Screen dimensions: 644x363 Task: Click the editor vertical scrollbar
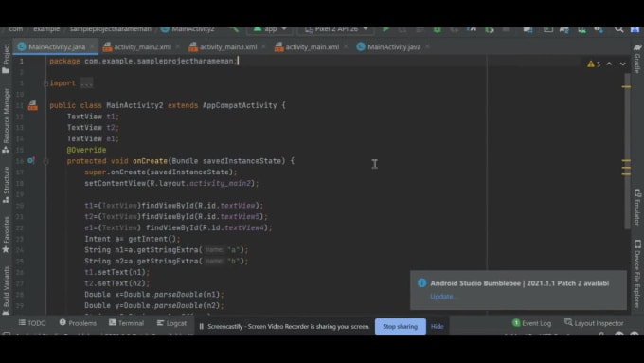(x=626, y=152)
